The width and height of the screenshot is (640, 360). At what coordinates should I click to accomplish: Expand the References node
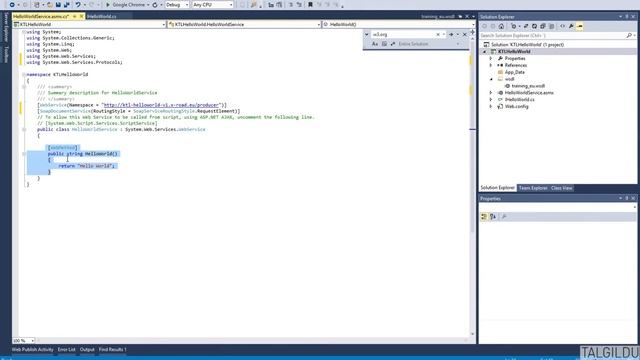pyautogui.click(x=491, y=65)
